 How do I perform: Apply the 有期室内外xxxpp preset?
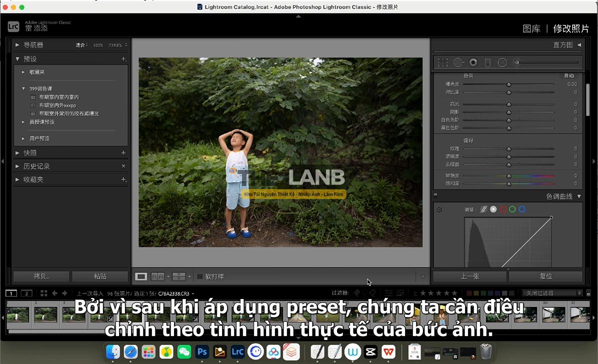[x=57, y=105]
